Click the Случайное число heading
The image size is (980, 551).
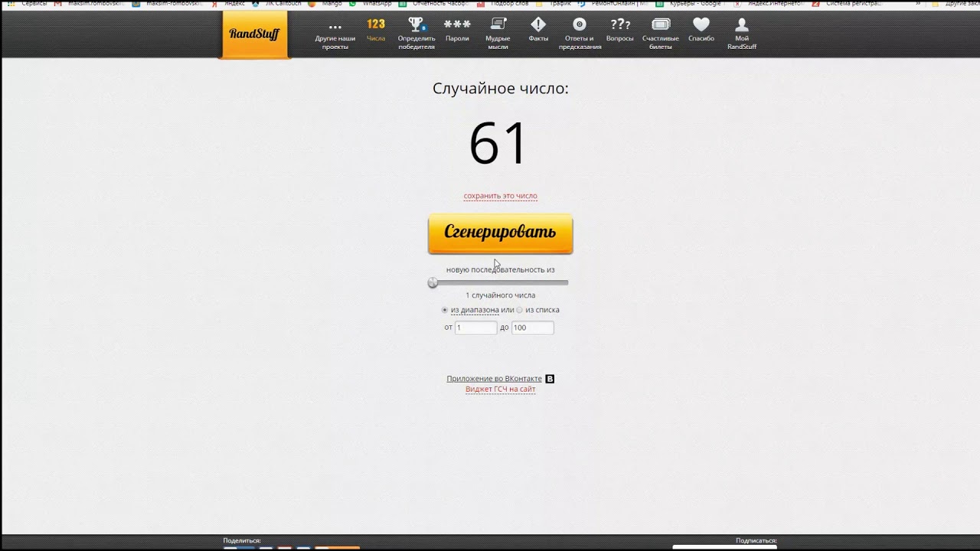point(501,89)
